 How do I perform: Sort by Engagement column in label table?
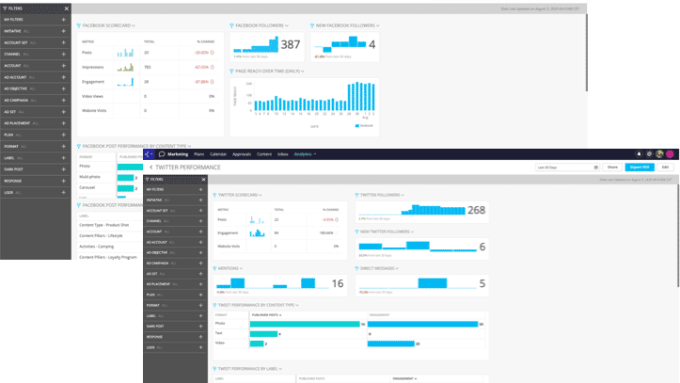(x=405, y=379)
